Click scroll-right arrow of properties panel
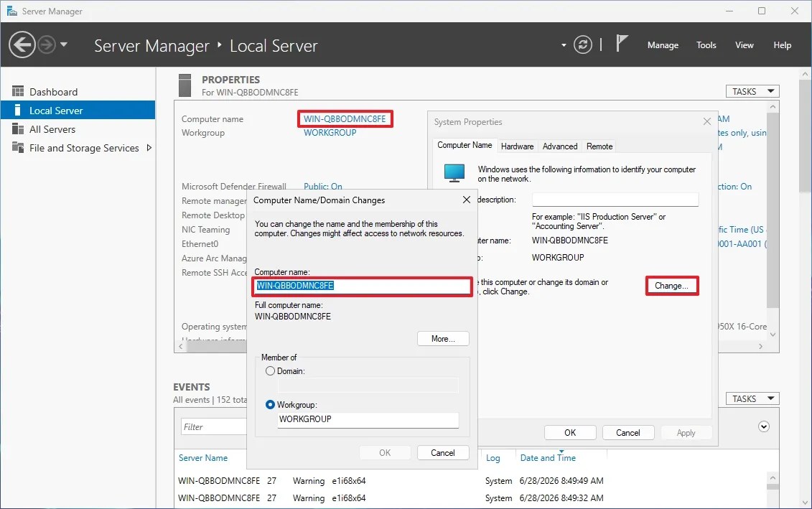Image resolution: width=812 pixels, height=509 pixels. point(761,347)
